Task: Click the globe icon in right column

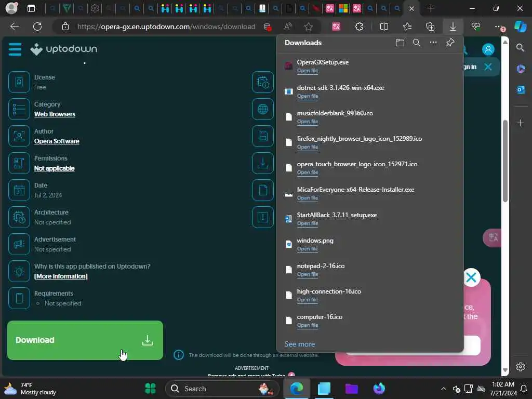Action: (x=263, y=109)
